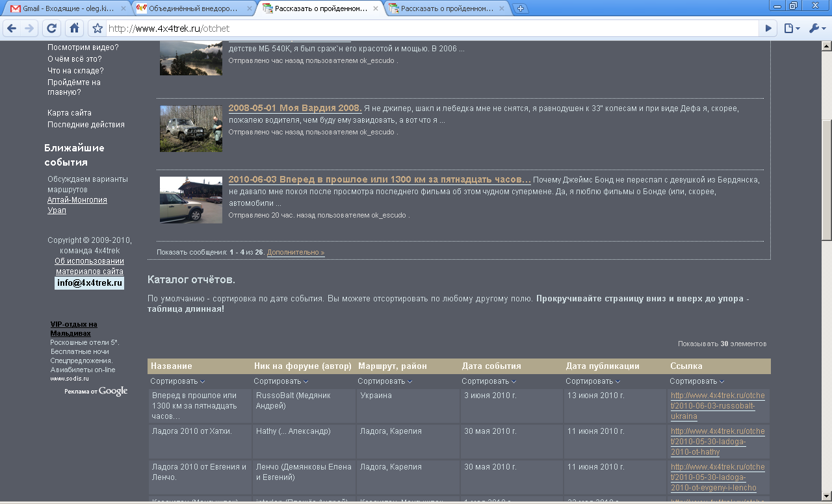Go to the browser Home page
The width and height of the screenshot is (832, 504).
coord(75,29)
